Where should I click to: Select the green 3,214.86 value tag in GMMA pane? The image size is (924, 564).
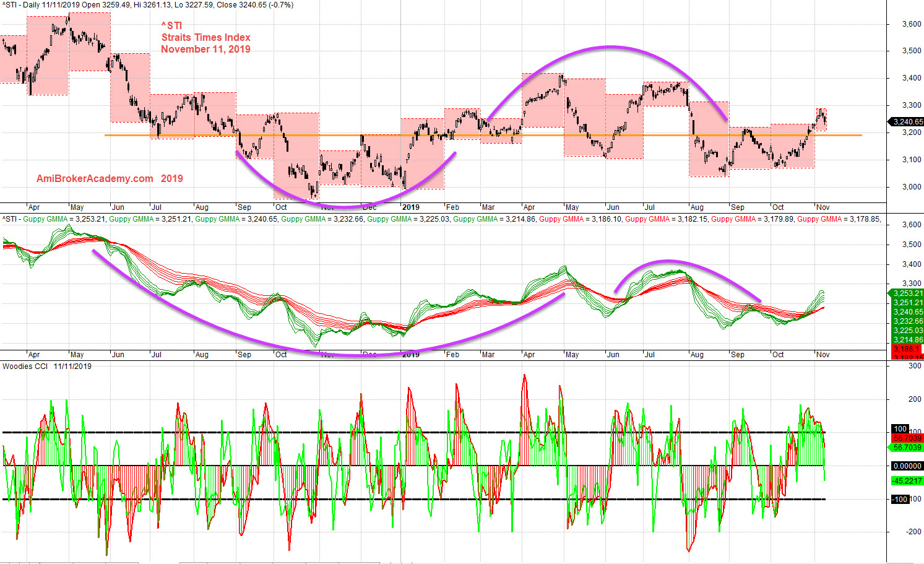pos(907,340)
